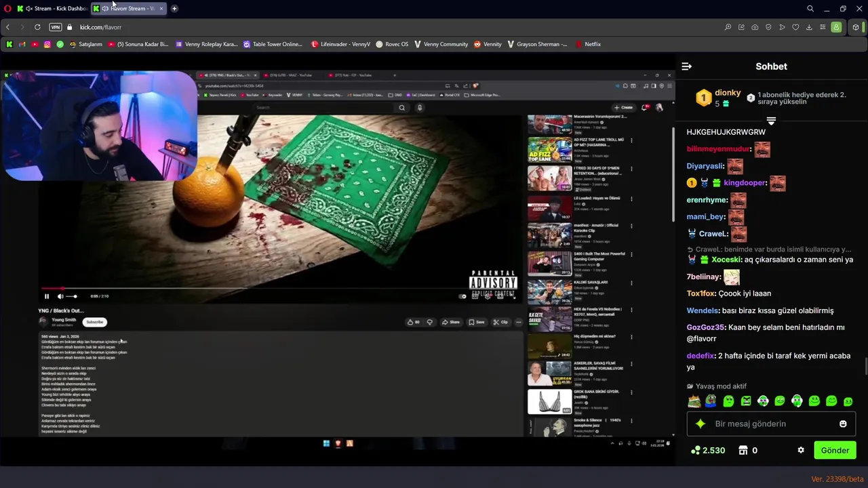
Task: Open the Grayson Sherman bookmark
Action: click(x=536, y=44)
